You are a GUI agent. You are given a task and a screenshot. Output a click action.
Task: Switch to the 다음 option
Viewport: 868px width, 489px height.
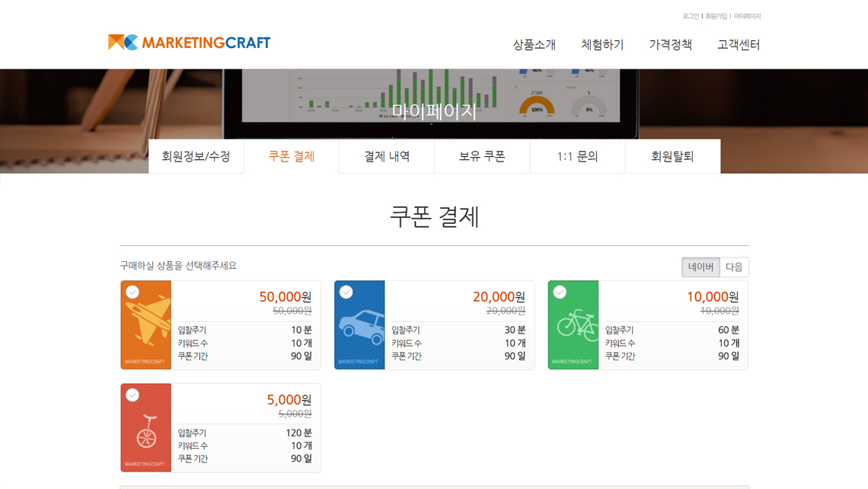click(734, 267)
